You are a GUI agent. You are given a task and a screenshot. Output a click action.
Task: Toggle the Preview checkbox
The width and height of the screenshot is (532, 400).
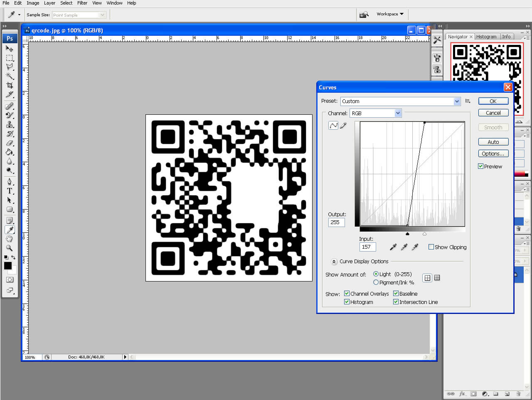pos(480,166)
